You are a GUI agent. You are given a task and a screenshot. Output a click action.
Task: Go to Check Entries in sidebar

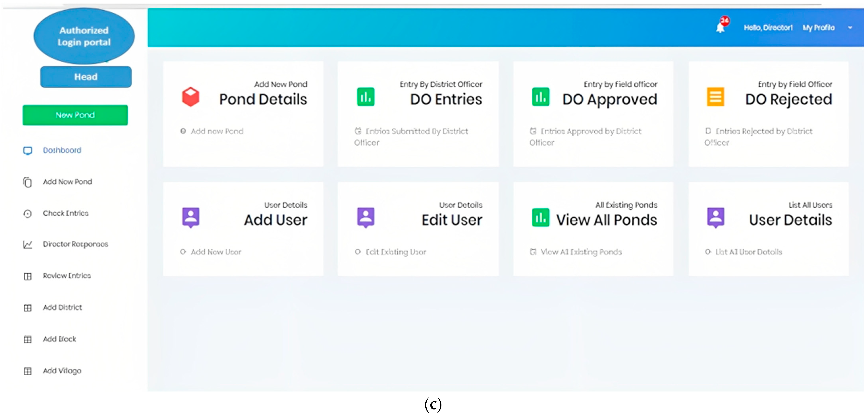66,213
